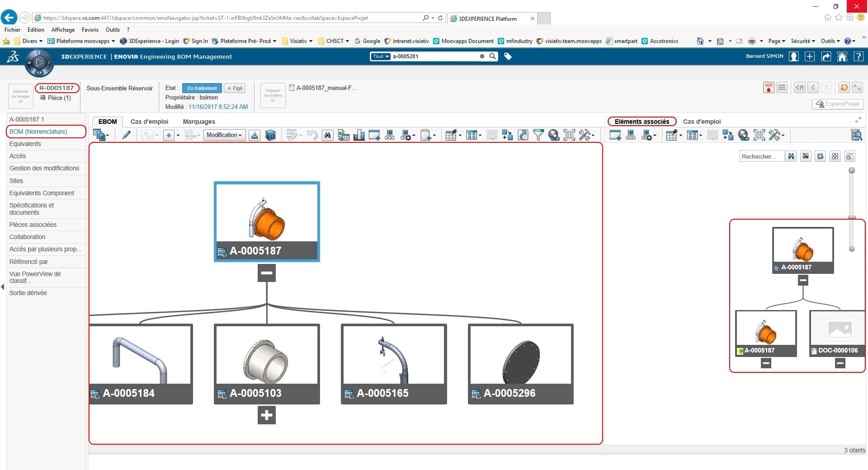Click the Share arrow icon in the blue header

click(x=826, y=56)
